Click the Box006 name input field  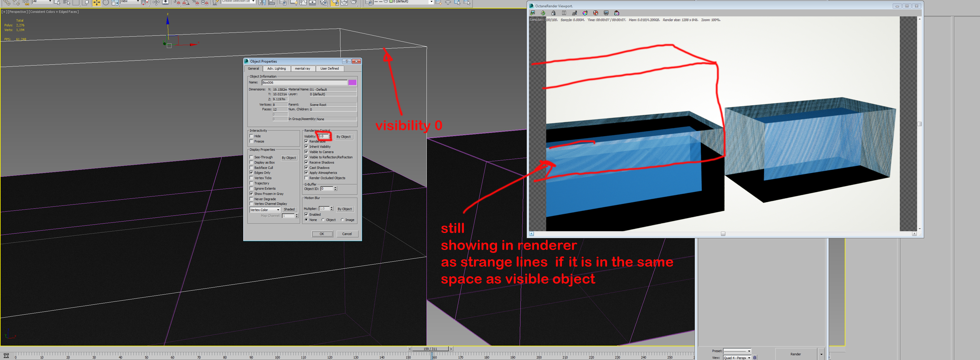pyautogui.click(x=304, y=83)
